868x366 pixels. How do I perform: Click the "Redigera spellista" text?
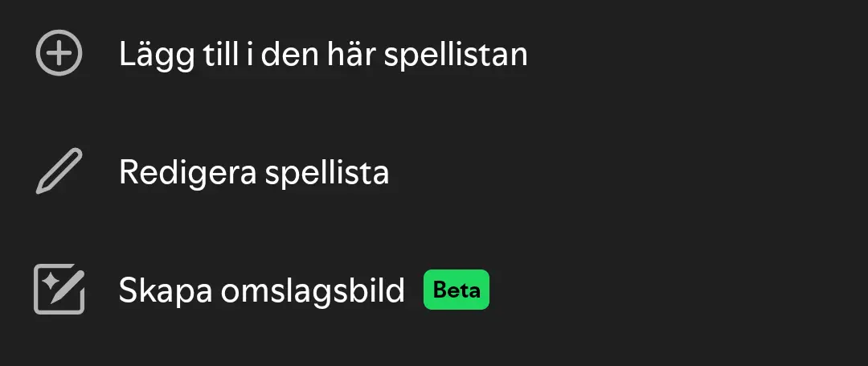(254, 172)
